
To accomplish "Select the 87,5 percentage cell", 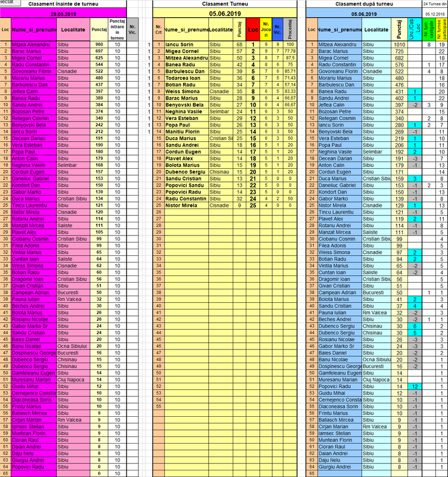I will [290, 58].
